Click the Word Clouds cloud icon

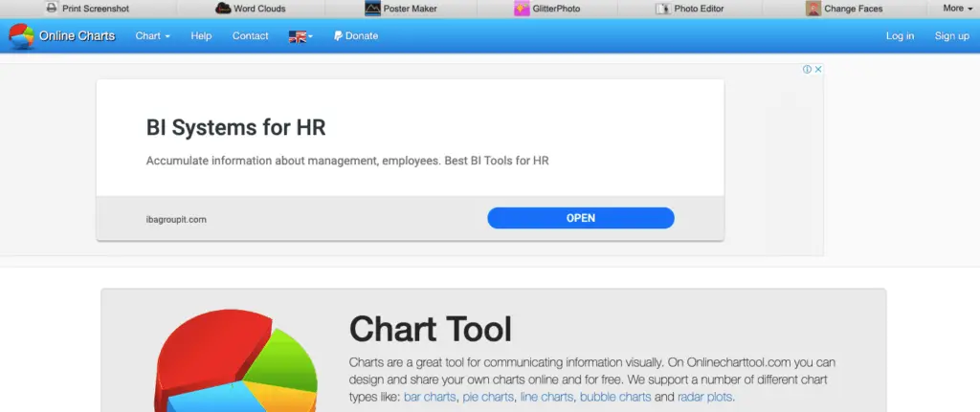(223, 8)
